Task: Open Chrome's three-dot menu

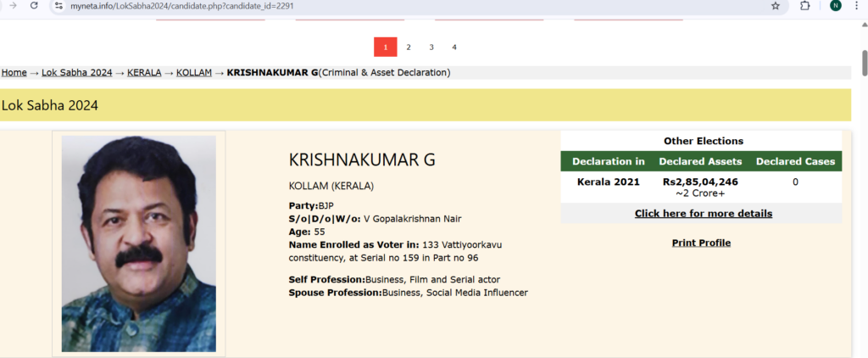Action: [860, 6]
